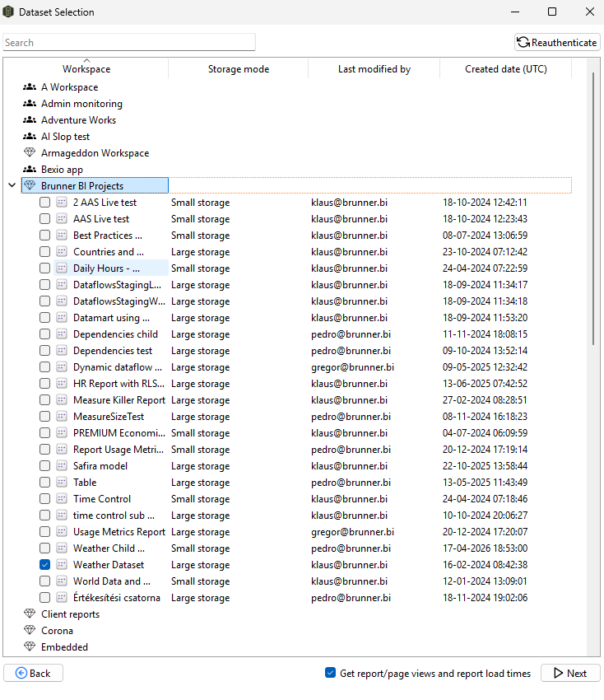Screen dimensions: 604x700
Task: Click the dataset icon of Time Control
Action: click(x=62, y=499)
